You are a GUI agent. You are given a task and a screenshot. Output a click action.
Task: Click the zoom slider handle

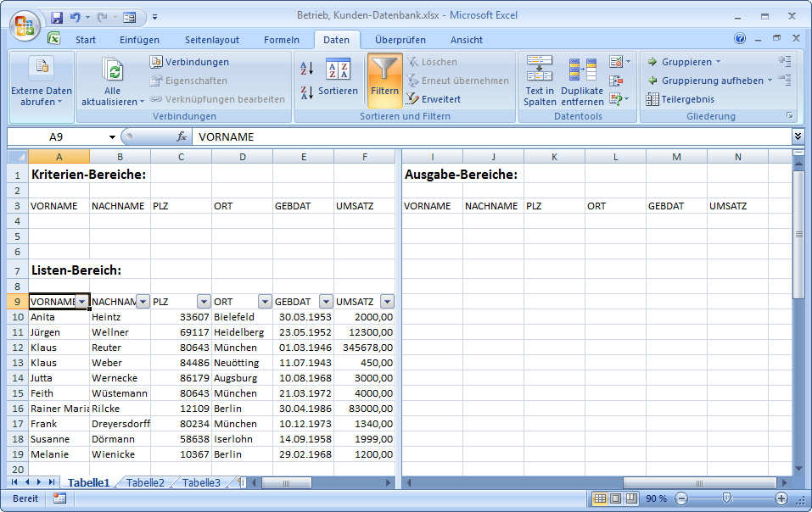726,498
